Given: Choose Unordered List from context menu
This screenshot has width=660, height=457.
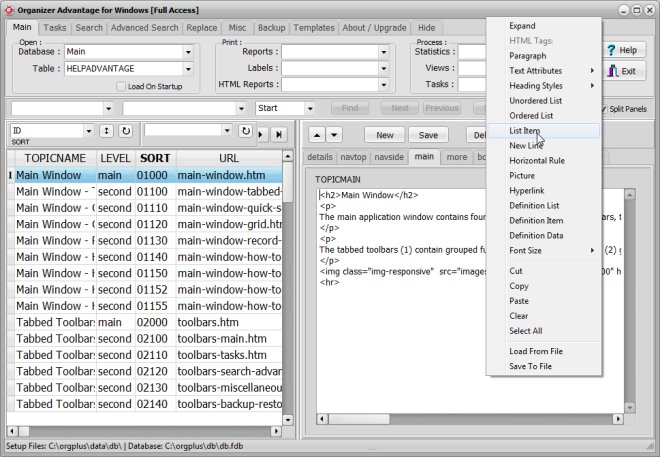Looking at the screenshot, I should tap(544, 101).
